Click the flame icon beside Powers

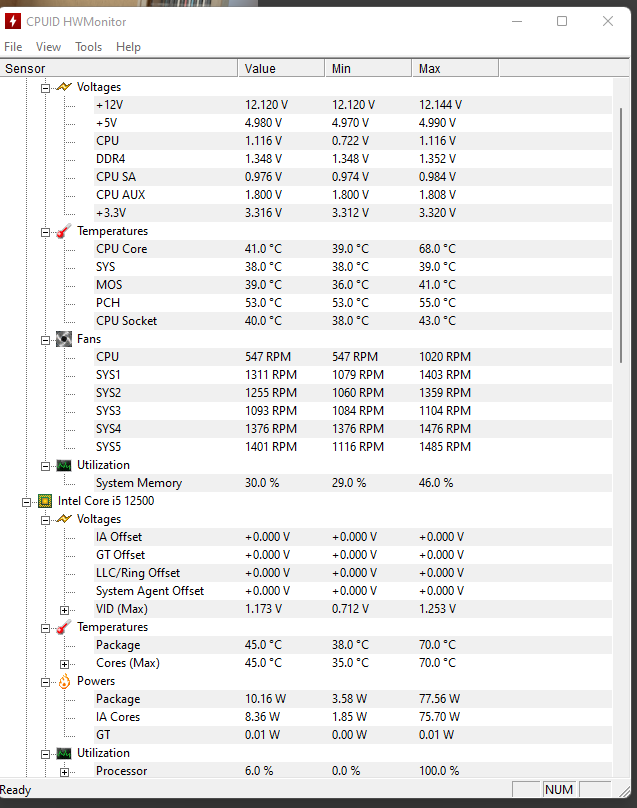tap(64, 681)
